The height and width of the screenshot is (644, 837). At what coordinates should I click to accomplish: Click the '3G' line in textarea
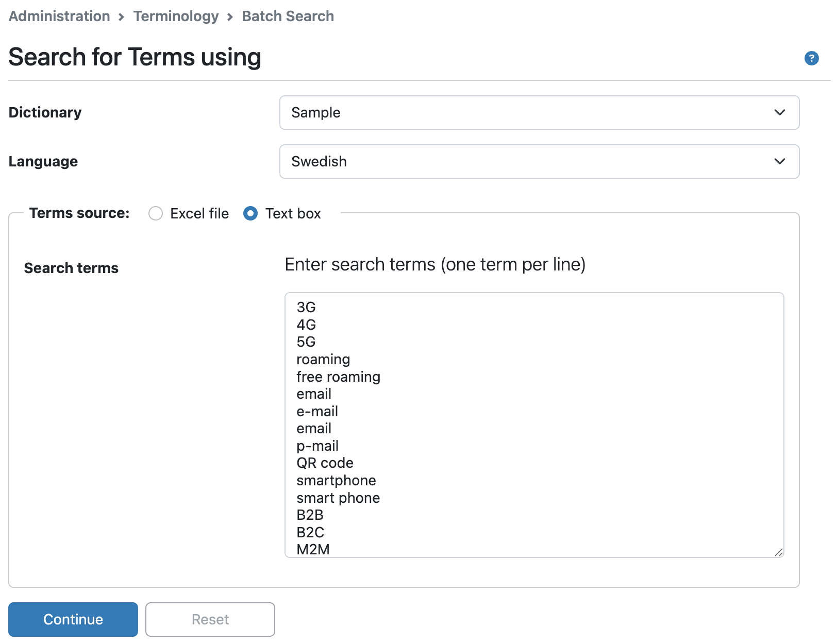[306, 307]
